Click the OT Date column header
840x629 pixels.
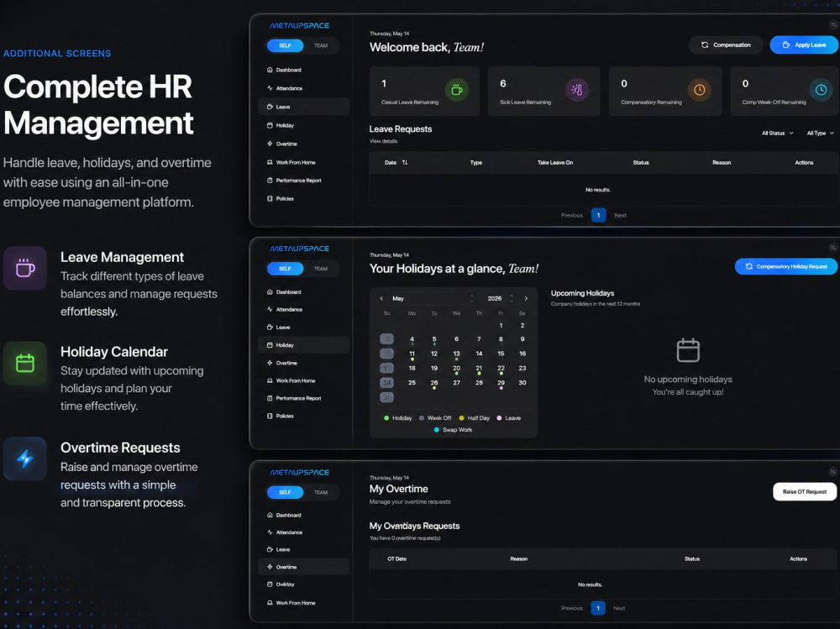pyautogui.click(x=397, y=558)
